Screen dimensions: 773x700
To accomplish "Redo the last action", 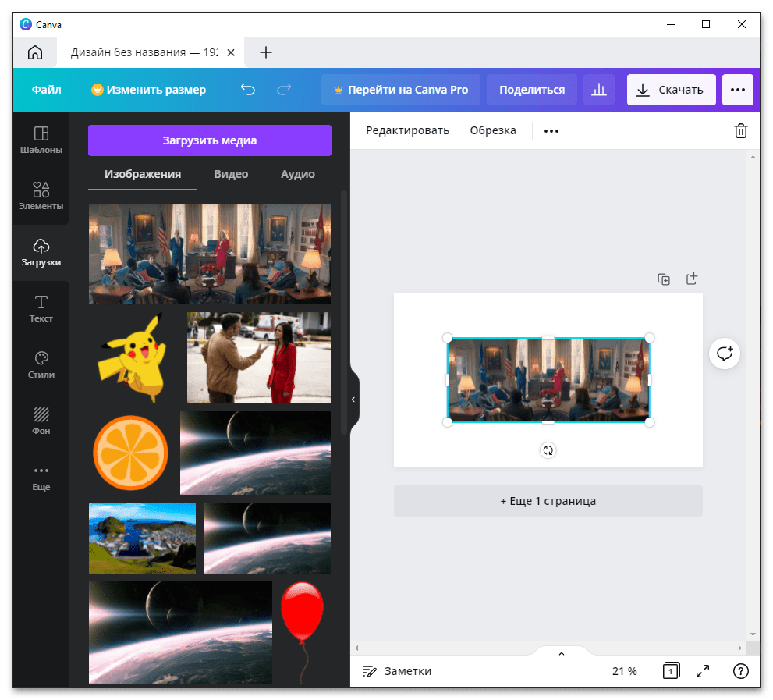I will pyautogui.click(x=284, y=89).
